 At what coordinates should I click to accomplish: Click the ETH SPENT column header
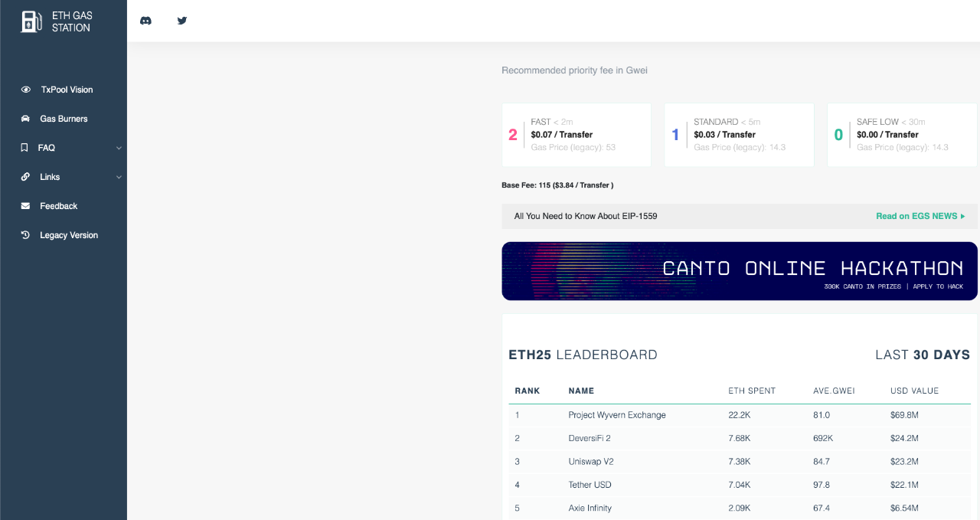[x=752, y=391]
